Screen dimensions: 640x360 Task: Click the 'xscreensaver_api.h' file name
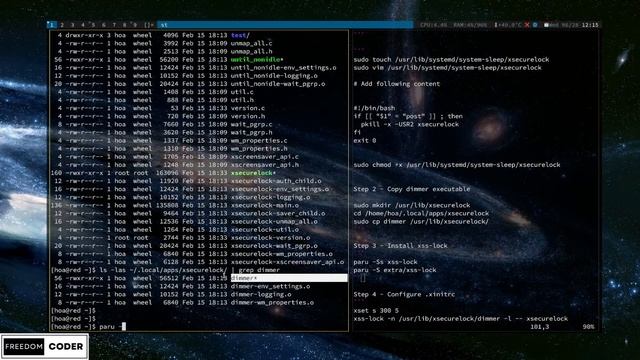click(x=264, y=165)
